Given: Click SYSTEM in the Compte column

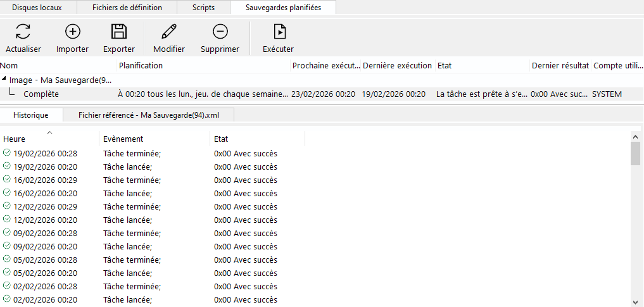Looking at the screenshot, I should pyautogui.click(x=607, y=94).
